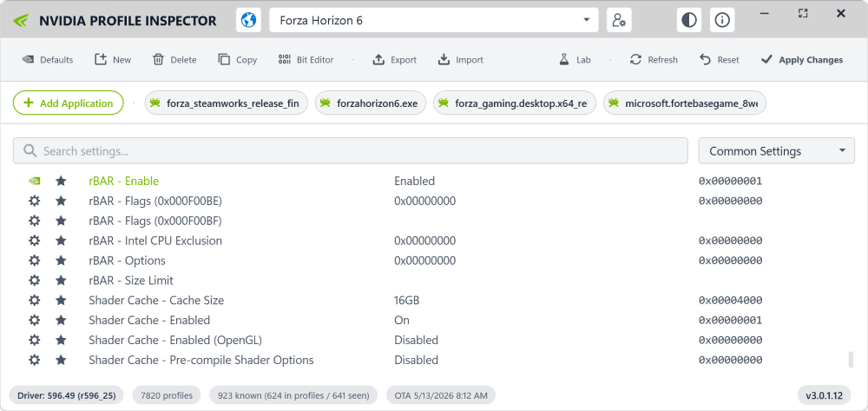
Task: Toggle star for rBAR - Intel CPU Exclusion
Action: tap(61, 241)
